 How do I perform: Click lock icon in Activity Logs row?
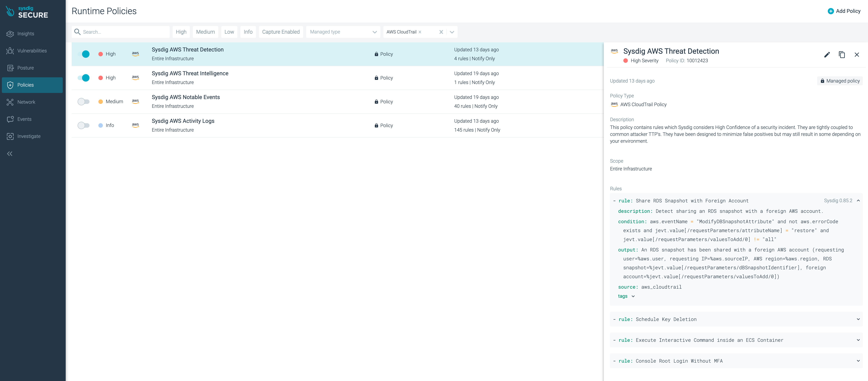(376, 125)
